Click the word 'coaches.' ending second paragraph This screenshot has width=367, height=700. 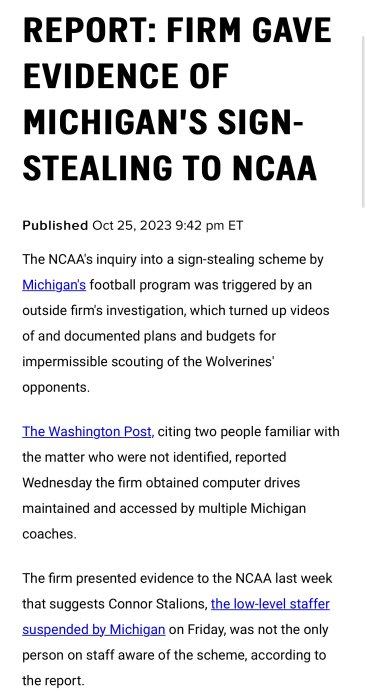pyautogui.click(x=50, y=534)
